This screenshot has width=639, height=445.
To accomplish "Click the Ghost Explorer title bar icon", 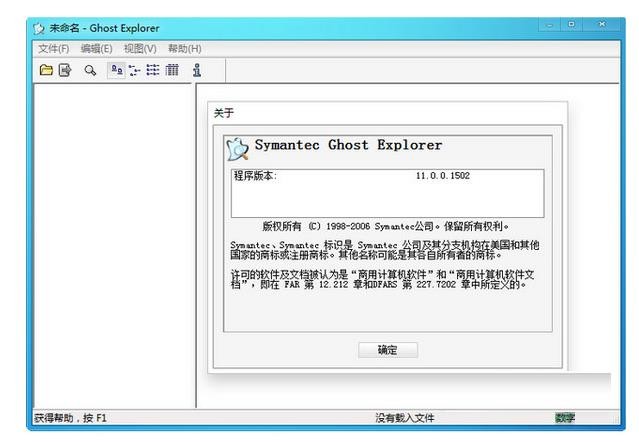I will point(39,28).
